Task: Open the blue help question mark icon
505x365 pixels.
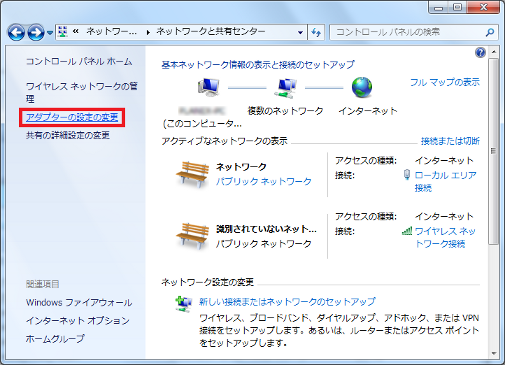Action: pos(480,53)
